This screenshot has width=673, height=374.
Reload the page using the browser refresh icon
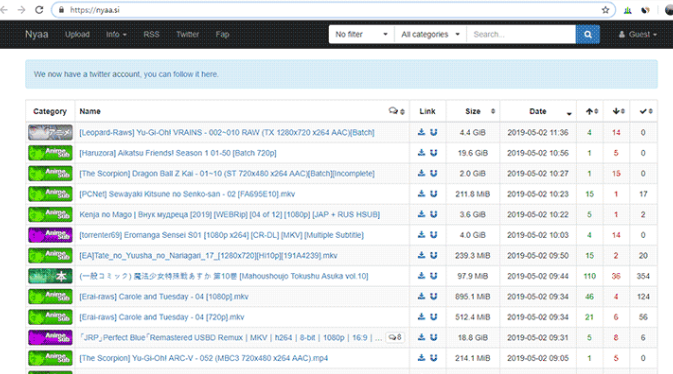[x=39, y=10]
